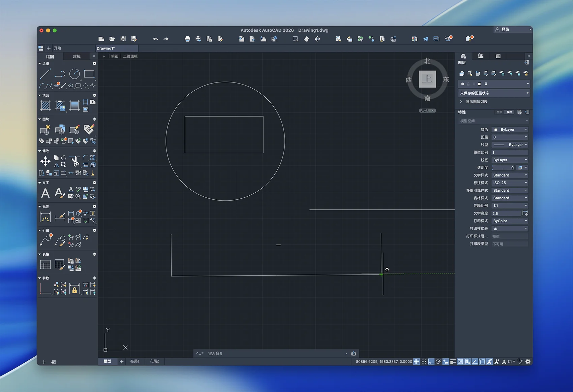Expand the 显示图层列表 section
The width and height of the screenshot is (573, 392).
pyautogui.click(x=476, y=102)
